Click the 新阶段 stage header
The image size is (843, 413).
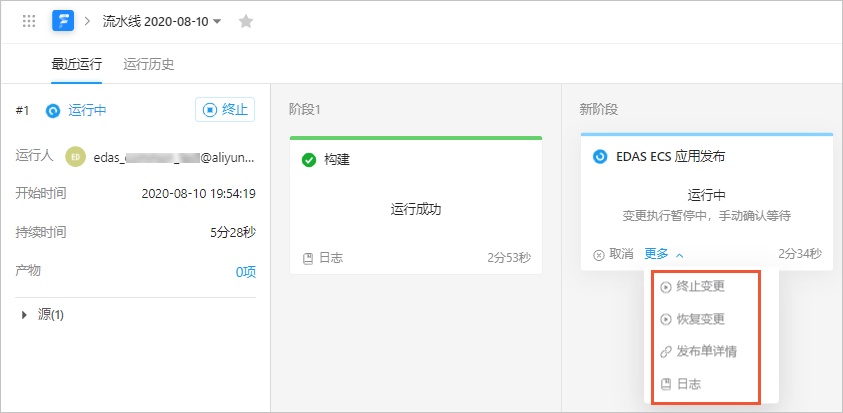click(598, 110)
